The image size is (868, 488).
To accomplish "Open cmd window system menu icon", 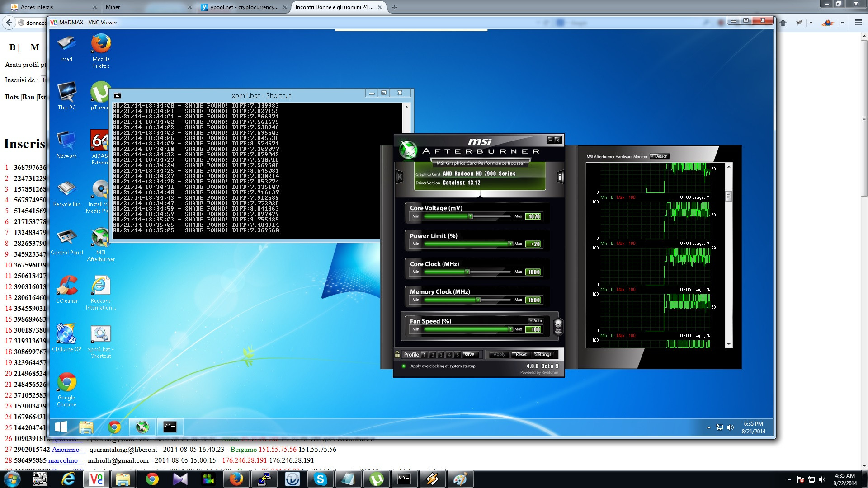I will (117, 96).
